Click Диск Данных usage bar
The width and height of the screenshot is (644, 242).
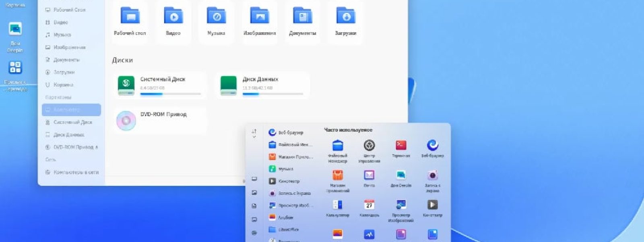[273, 94]
